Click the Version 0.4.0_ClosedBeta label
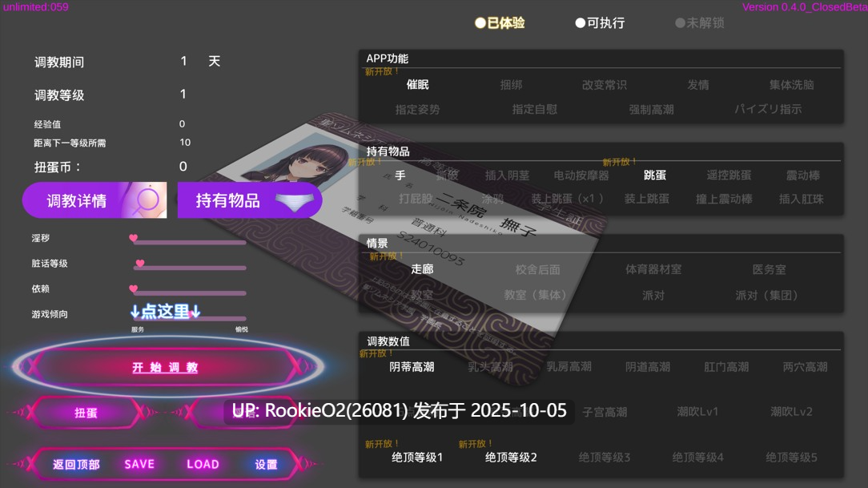The height and width of the screenshot is (488, 868). (804, 7)
